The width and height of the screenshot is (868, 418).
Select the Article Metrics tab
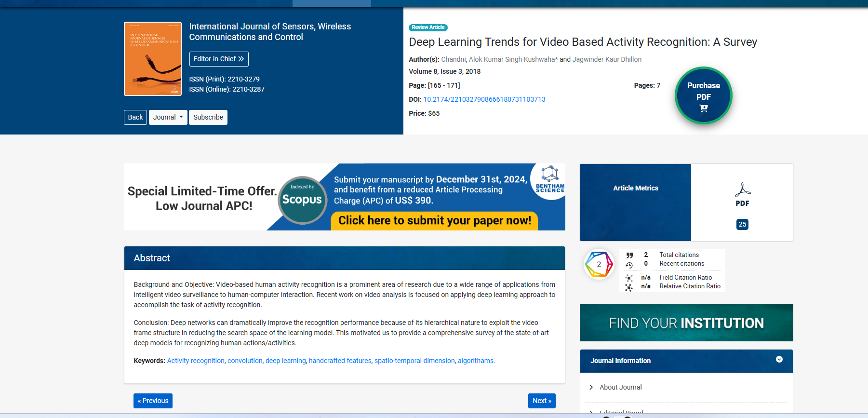(x=635, y=189)
